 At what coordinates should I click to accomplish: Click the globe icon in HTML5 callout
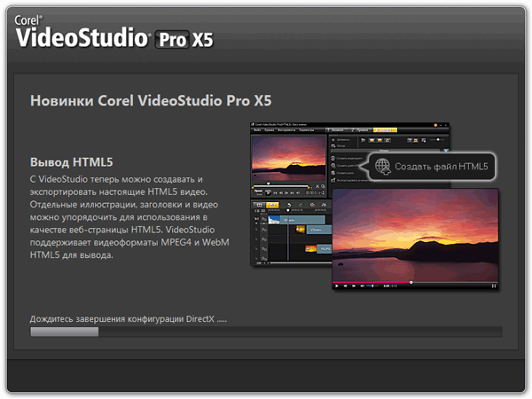pyautogui.click(x=383, y=167)
